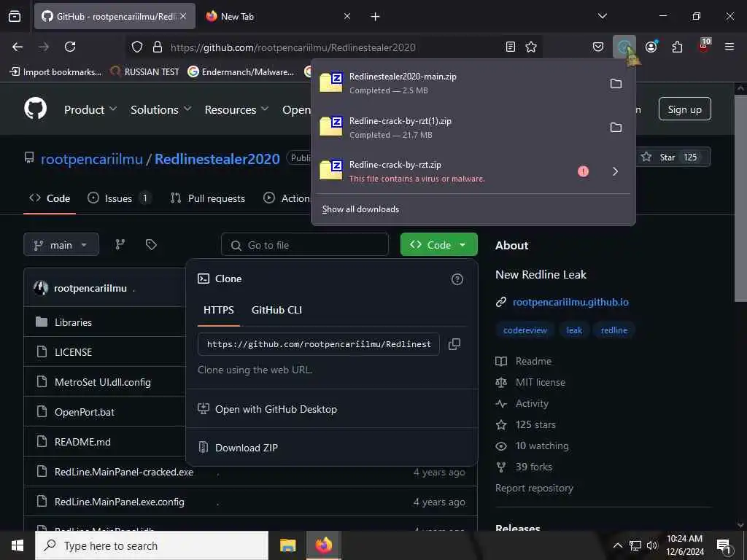Click the codereview topic tag
The height and width of the screenshot is (560, 747).
tap(525, 330)
